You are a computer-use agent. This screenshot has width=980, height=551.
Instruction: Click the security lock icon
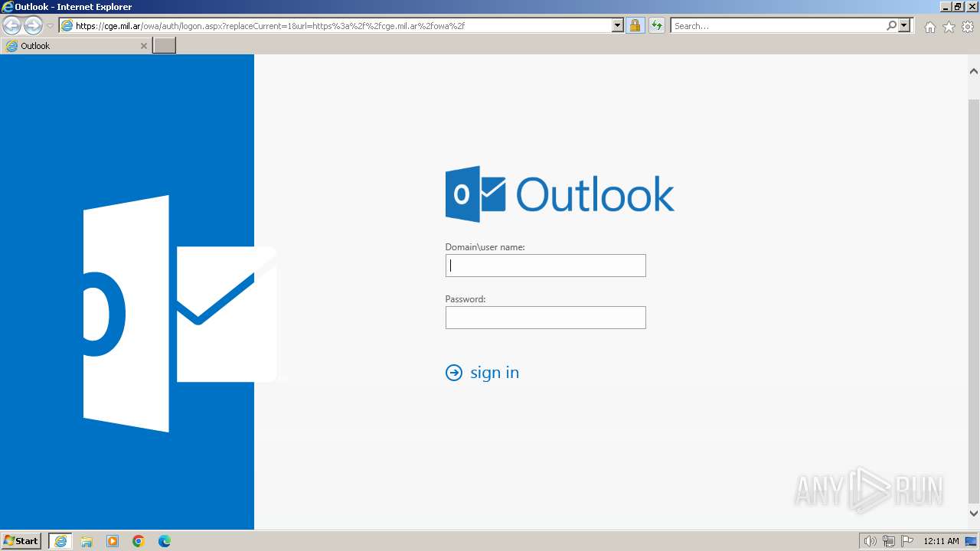pyautogui.click(x=635, y=26)
